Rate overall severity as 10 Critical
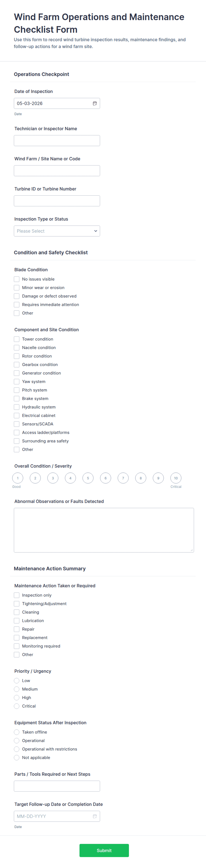The image size is (206, 868). coord(176,478)
